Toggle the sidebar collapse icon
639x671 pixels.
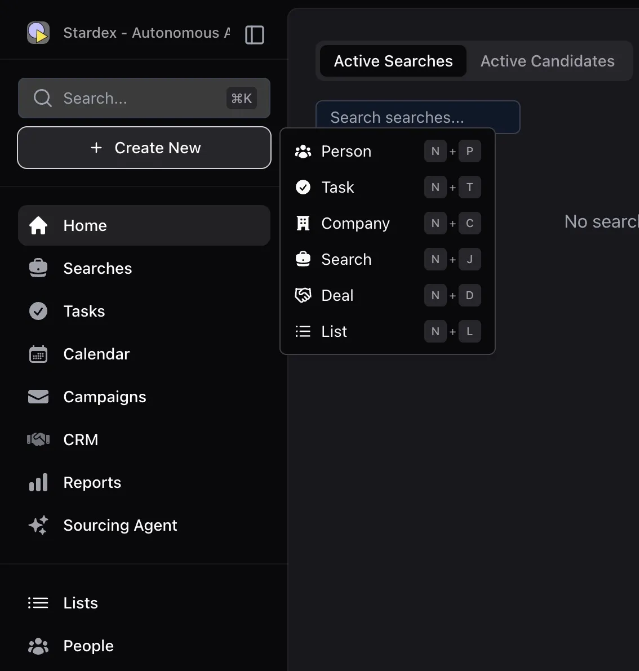click(x=254, y=35)
